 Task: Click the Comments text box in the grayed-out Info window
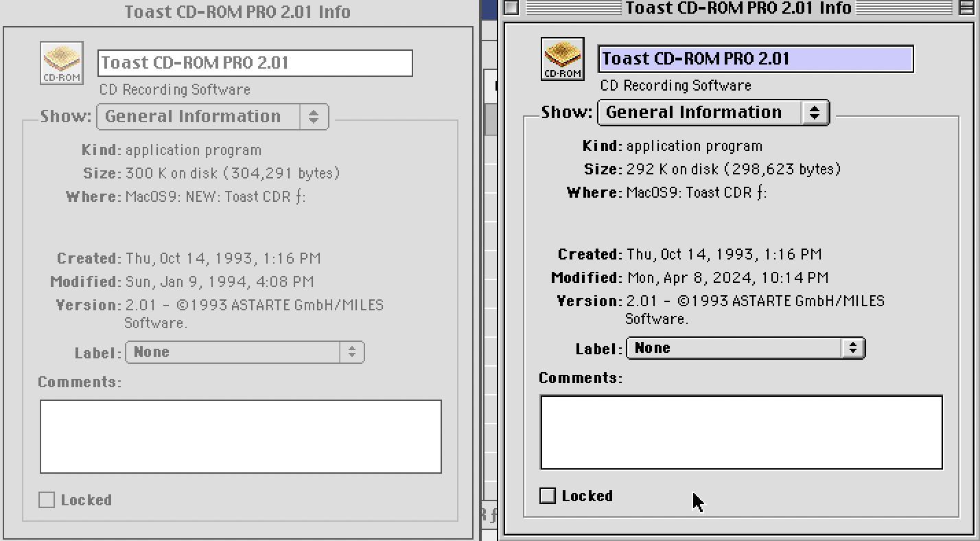click(241, 437)
